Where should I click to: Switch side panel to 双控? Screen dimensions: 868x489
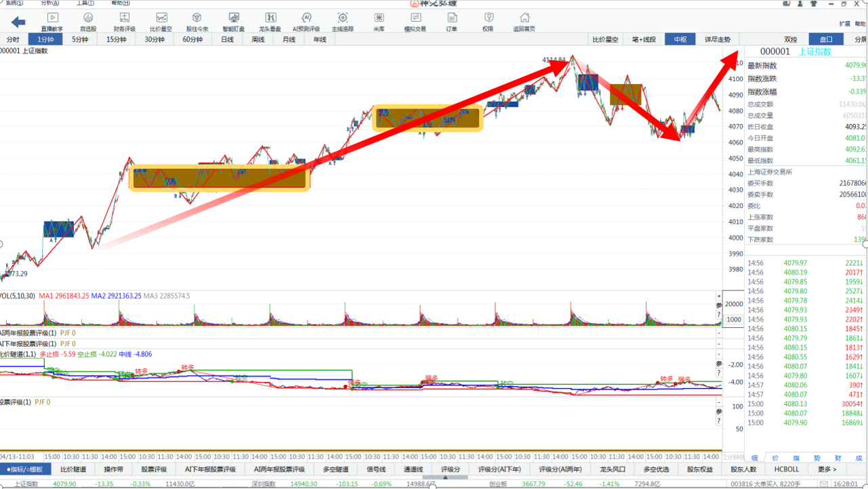click(x=791, y=39)
